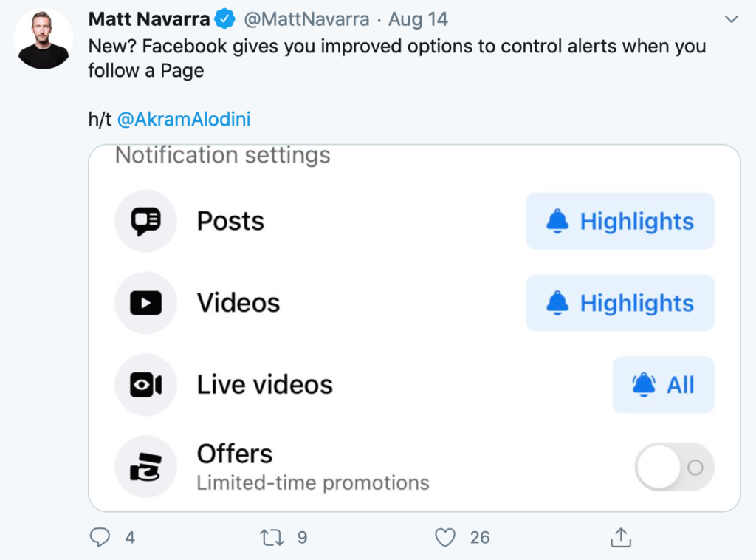Click the Live videos camera icon

point(145,385)
